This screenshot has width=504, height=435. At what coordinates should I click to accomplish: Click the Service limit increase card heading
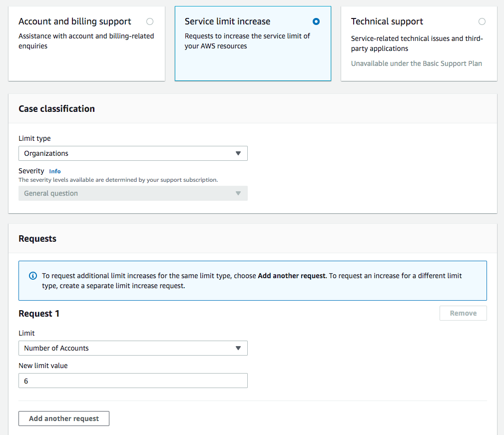pos(228,21)
